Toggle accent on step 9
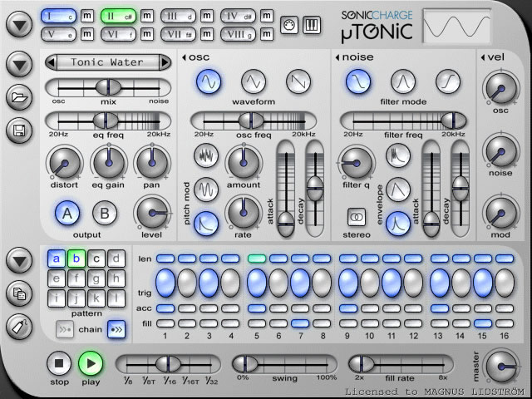 [348, 308]
